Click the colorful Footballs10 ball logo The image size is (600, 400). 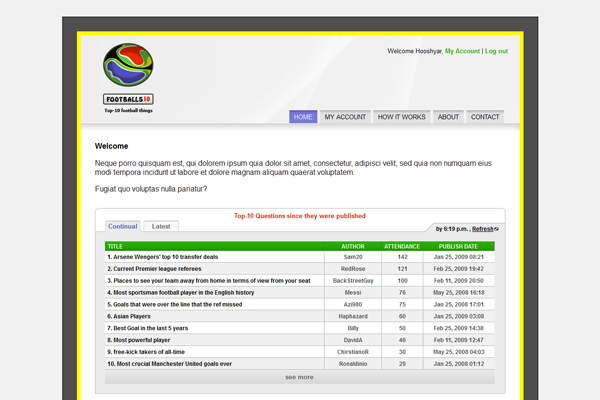[128, 65]
